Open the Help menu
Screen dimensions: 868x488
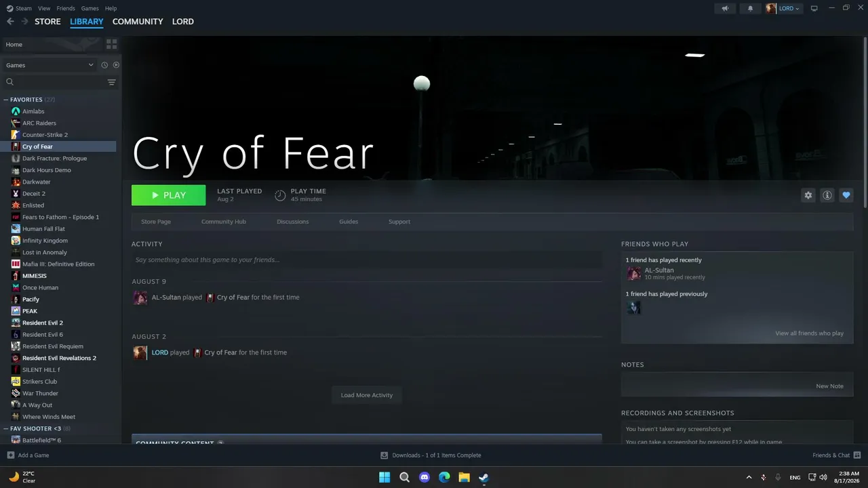tap(111, 8)
